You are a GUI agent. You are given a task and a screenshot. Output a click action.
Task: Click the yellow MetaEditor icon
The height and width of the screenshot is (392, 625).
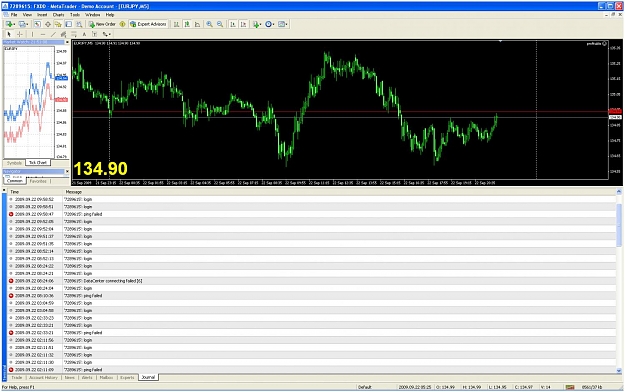[122, 24]
